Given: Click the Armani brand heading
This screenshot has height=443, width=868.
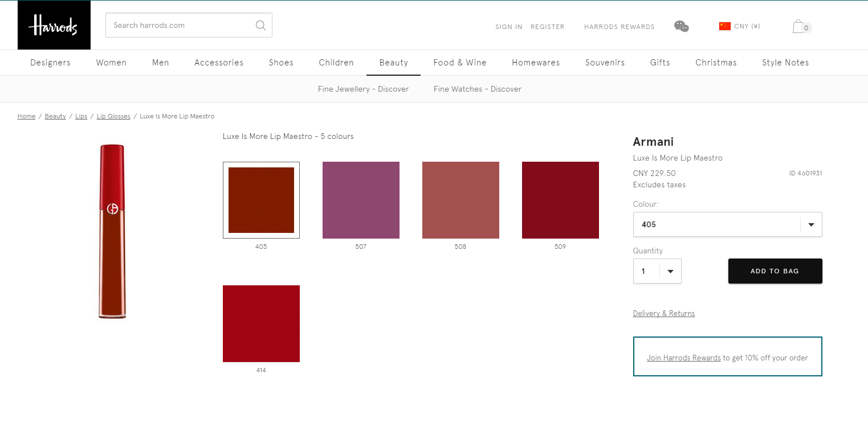Looking at the screenshot, I should [653, 142].
